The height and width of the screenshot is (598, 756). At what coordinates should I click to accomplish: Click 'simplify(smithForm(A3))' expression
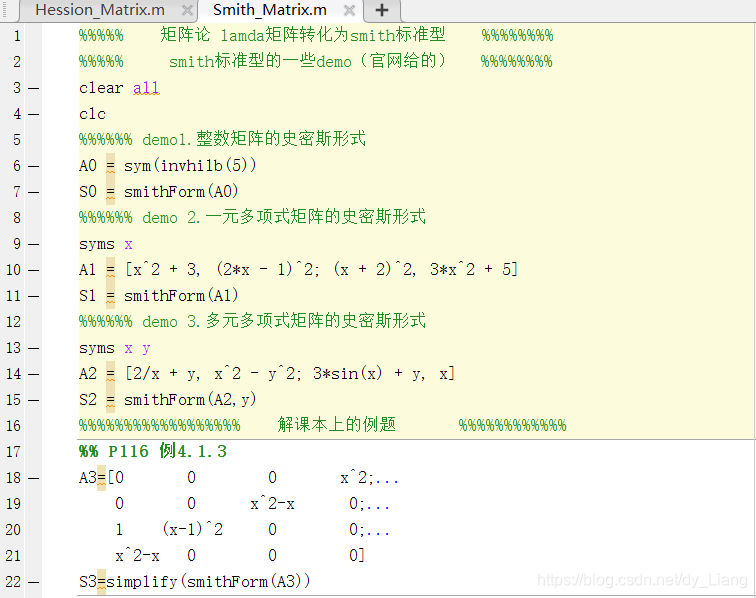pyautogui.click(x=208, y=582)
